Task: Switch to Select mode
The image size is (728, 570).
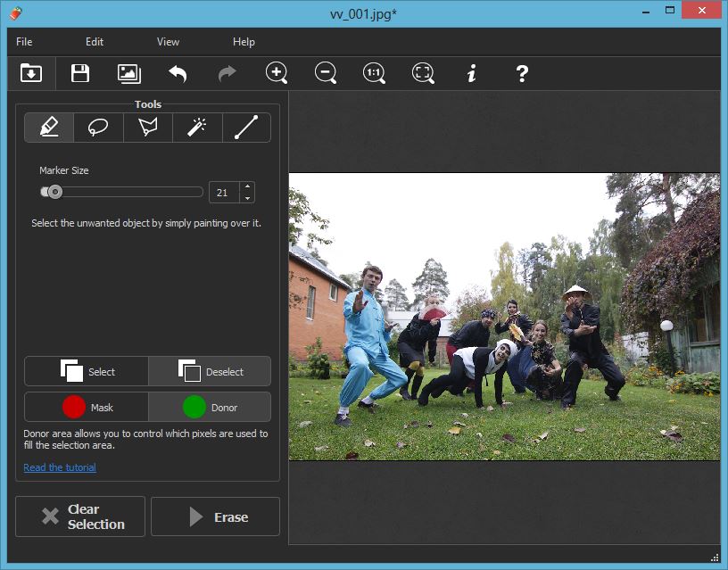Action: click(87, 371)
